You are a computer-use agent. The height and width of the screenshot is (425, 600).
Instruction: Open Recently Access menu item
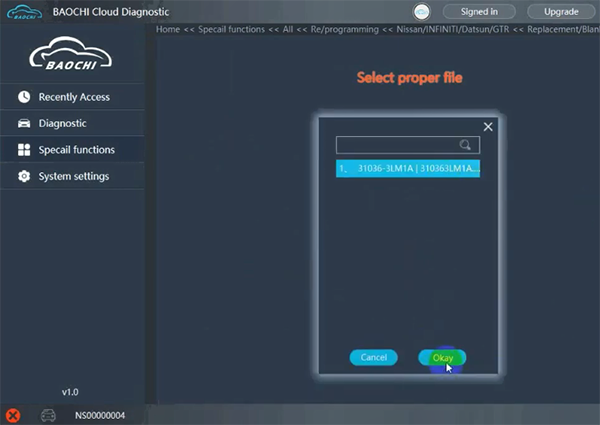pyautogui.click(x=72, y=97)
